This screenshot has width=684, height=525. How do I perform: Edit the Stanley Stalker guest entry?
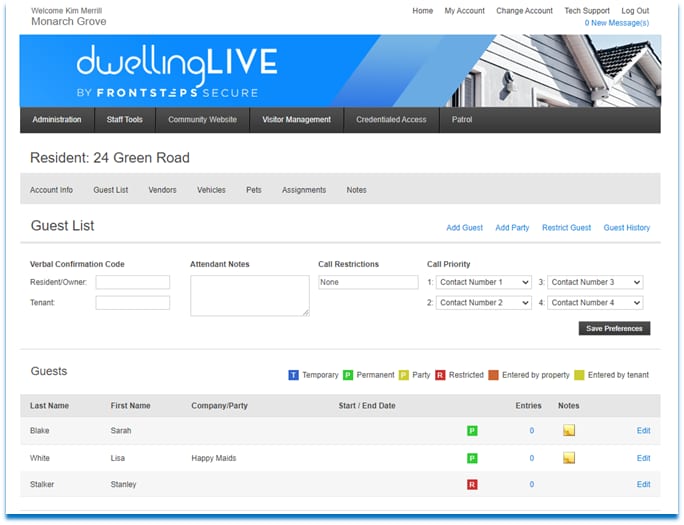(643, 484)
